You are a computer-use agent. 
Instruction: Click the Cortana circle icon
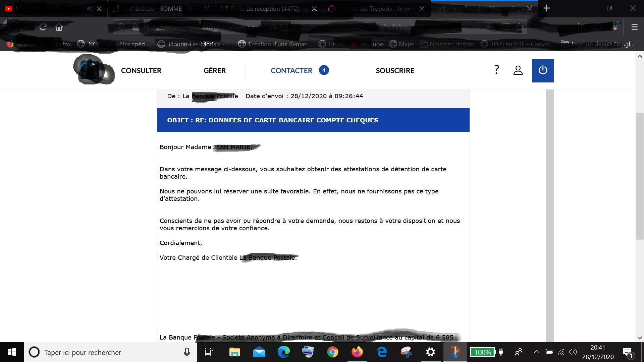click(x=34, y=352)
